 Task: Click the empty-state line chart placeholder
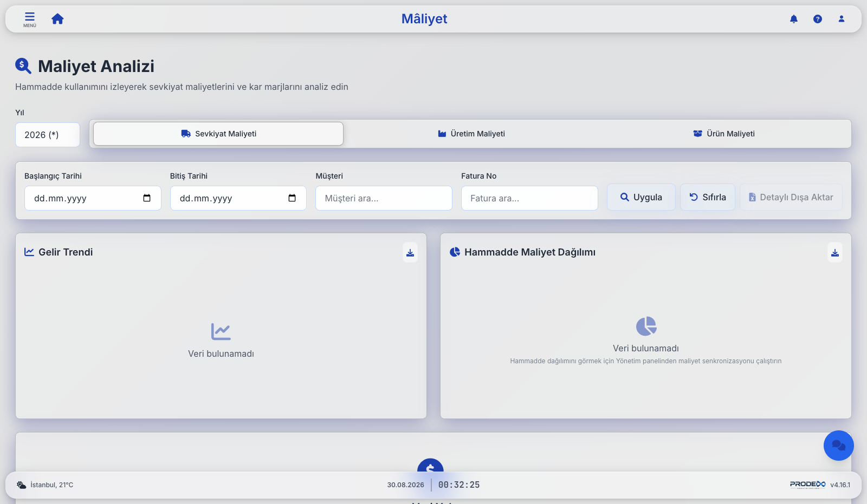click(x=221, y=331)
